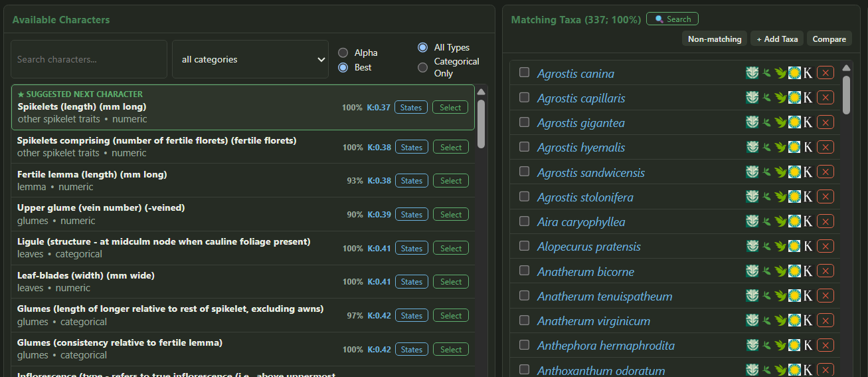Click the yellow sun icon for Agrostis hyemalis

794,147
